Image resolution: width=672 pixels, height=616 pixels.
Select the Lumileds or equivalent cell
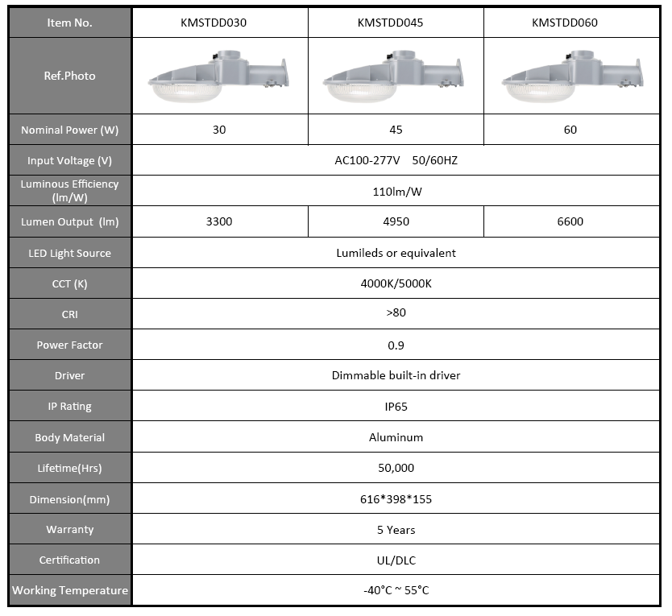click(x=396, y=253)
